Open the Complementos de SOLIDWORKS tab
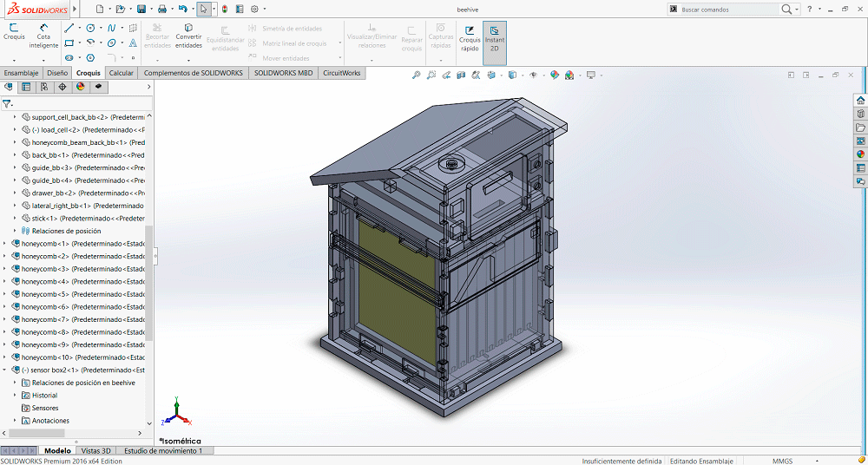Image resolution: width=868 pixels, height=465 pixels. tap(194, 73)
